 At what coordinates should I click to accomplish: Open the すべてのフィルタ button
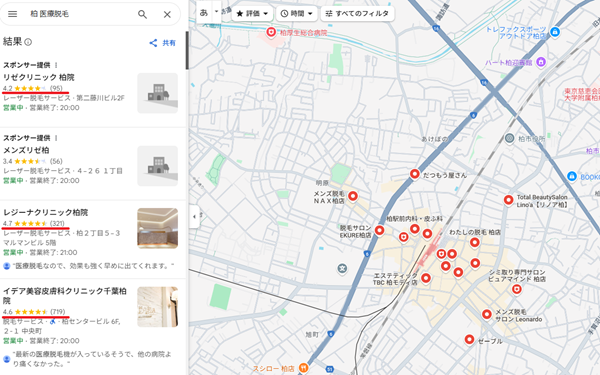[357, 14]
